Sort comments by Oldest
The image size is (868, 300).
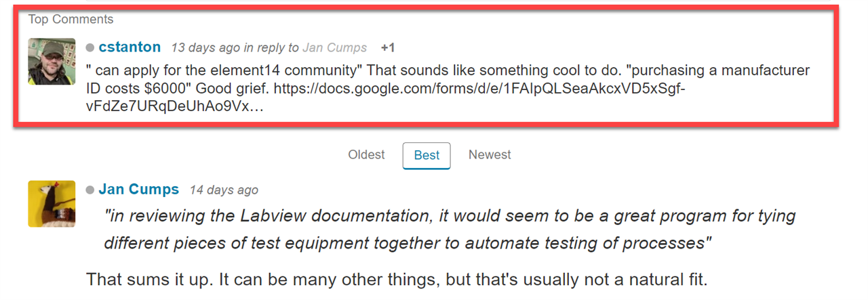click(x=366, y=155)
